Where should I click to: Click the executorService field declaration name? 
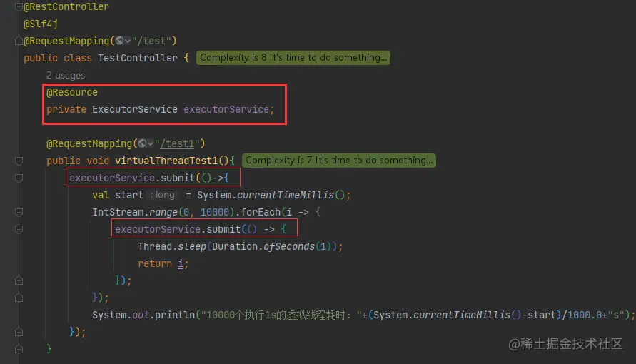tap(226, 109)
